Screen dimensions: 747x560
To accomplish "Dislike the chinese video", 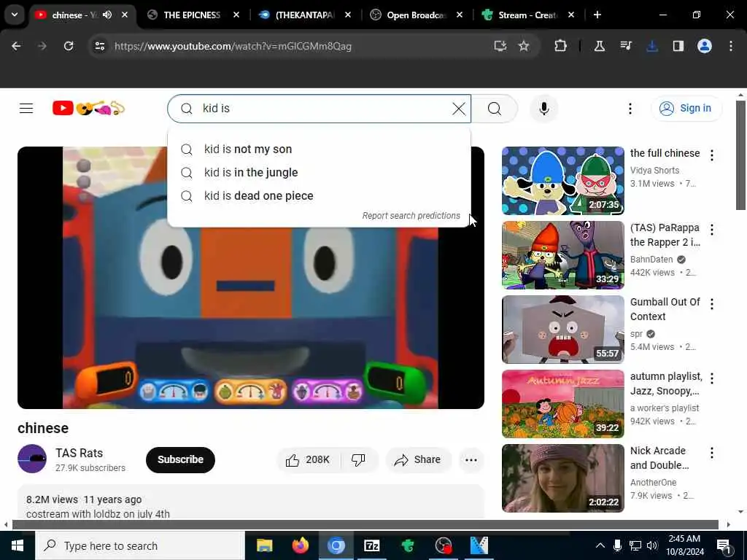I will coord(358,459).
